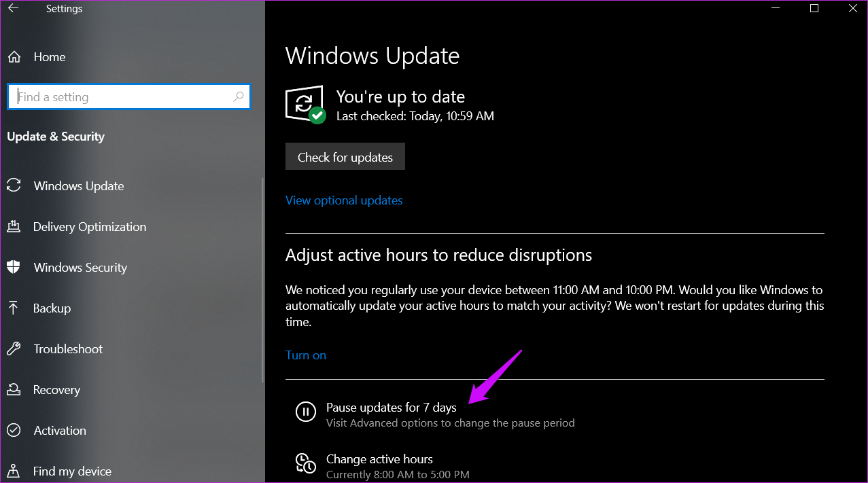868x483 pixels.
Task: Return to Settings Home
Action: [x=49, y=57]
